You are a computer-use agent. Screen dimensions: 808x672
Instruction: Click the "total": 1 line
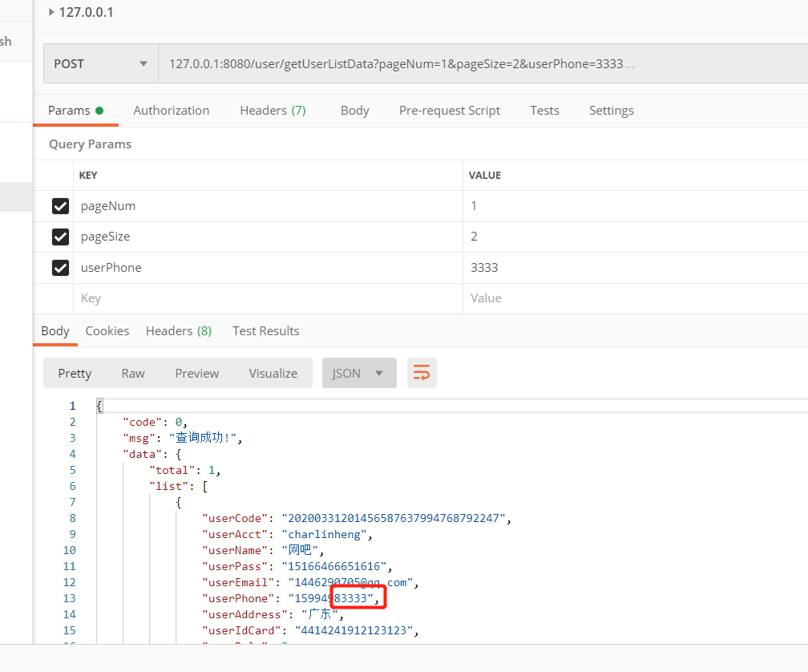tap(185, 470)
